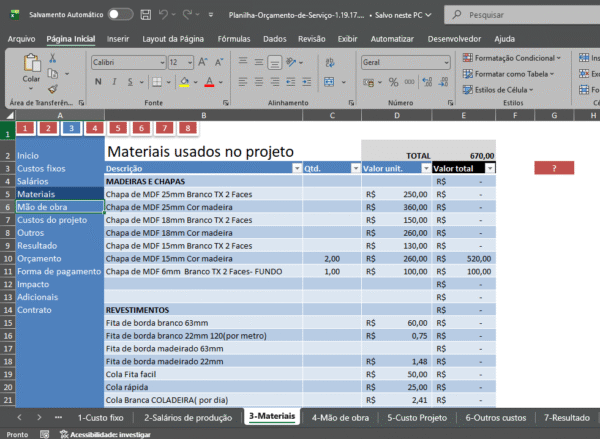
Task: Switch to the Fórmulas tab
Action: click(x=234, y=39)
